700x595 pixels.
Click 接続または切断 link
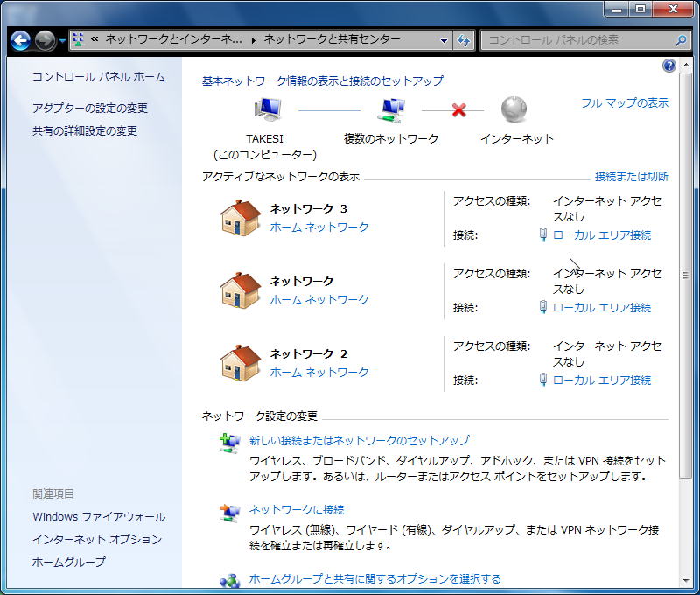pos(631,177)
